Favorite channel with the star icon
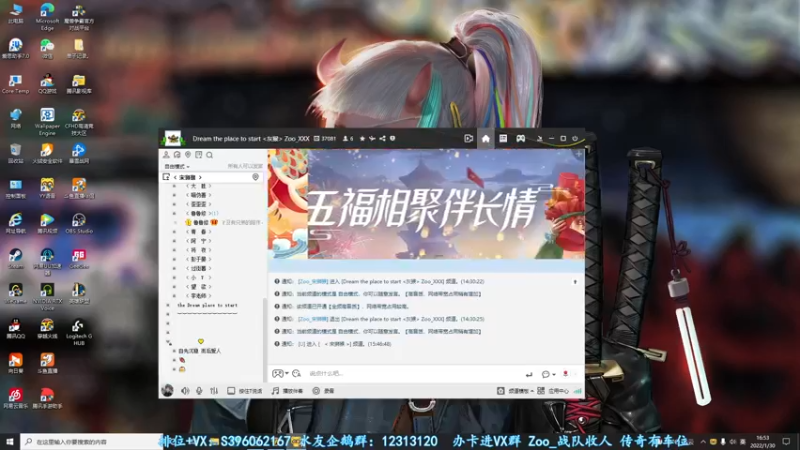The image size is (800, 450). point(362,138)
